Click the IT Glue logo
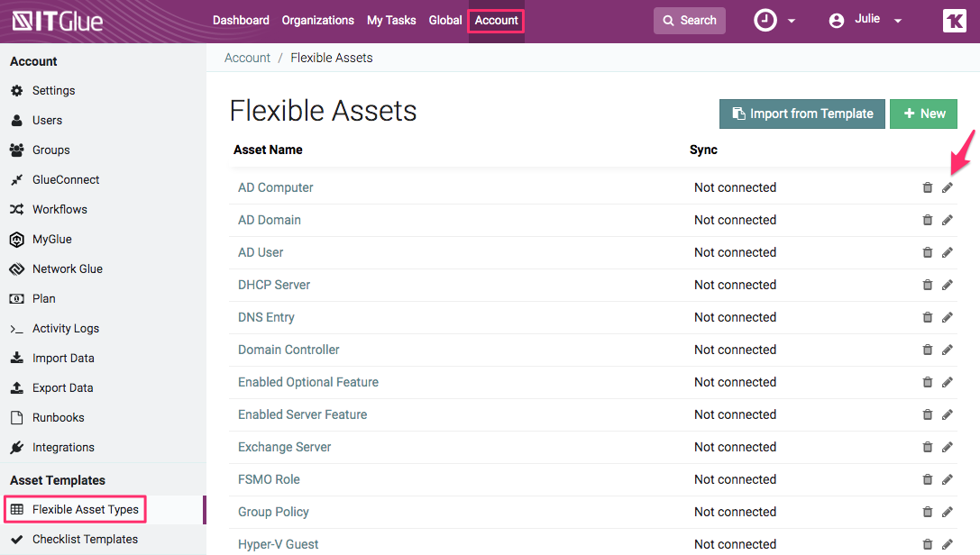Viewport: 980px width, 555px height. pos(56,20)
